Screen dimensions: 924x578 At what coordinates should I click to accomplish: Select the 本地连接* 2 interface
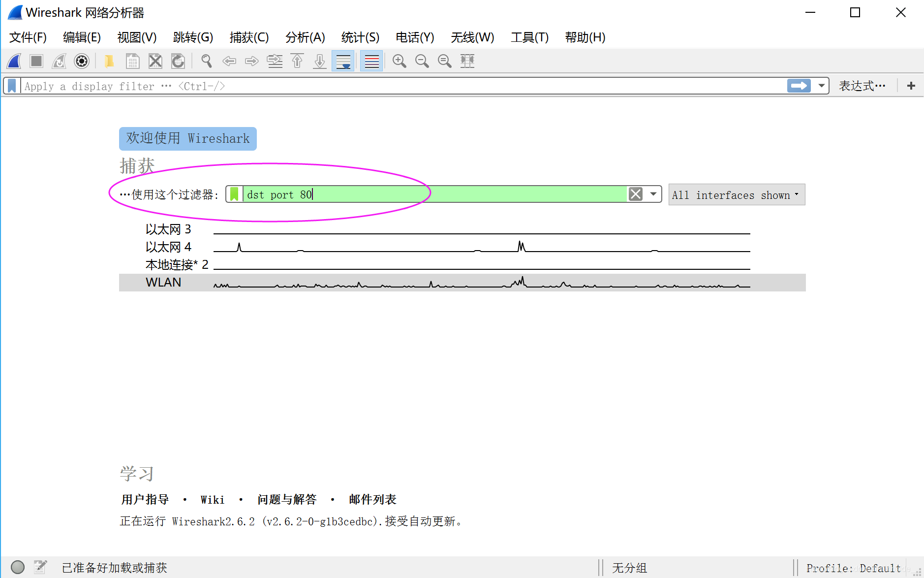[177, 265]
